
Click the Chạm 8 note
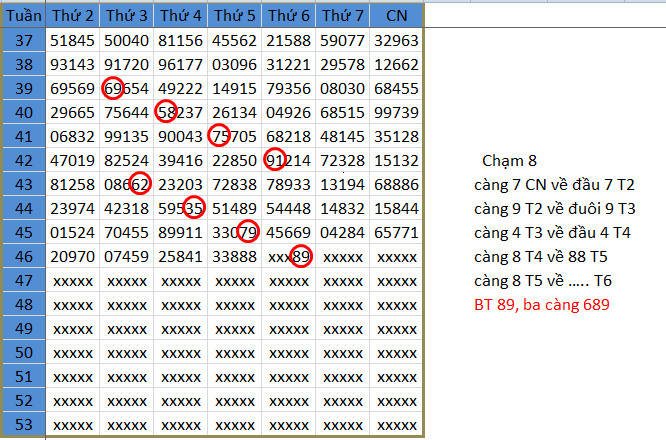[509, 161]
